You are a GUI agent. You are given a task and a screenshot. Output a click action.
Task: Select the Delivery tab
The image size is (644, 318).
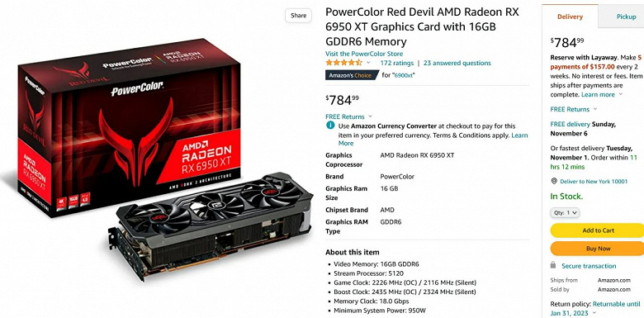(x=570, y=17)
